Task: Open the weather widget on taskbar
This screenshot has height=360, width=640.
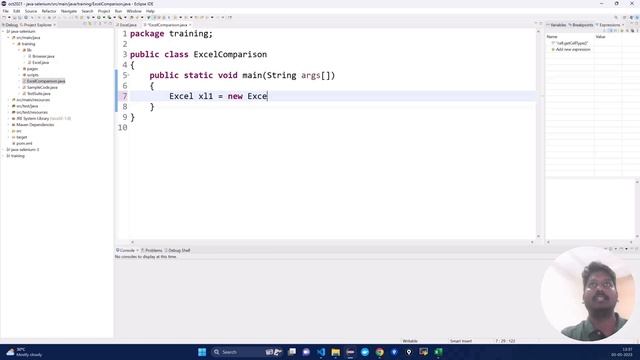Action: coord(24,352)
